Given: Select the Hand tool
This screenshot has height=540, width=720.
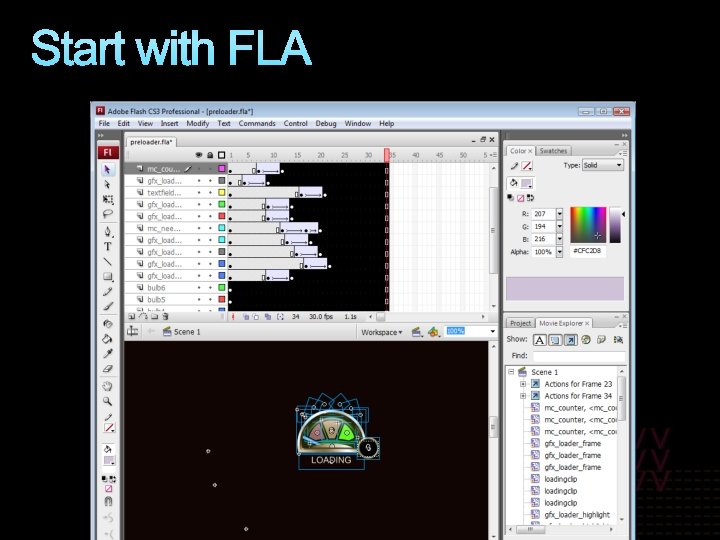Looking at the screenshot, I should pos(107,386).
